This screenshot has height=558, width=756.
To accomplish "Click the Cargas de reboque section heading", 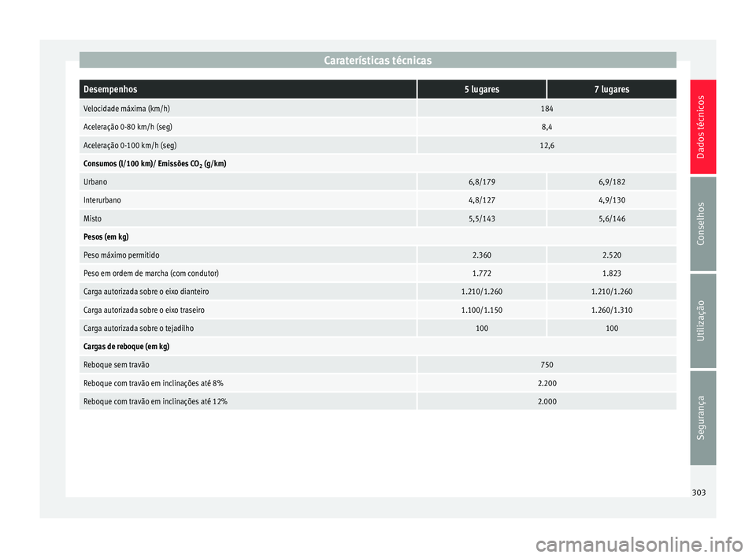I will coord(126,347).
